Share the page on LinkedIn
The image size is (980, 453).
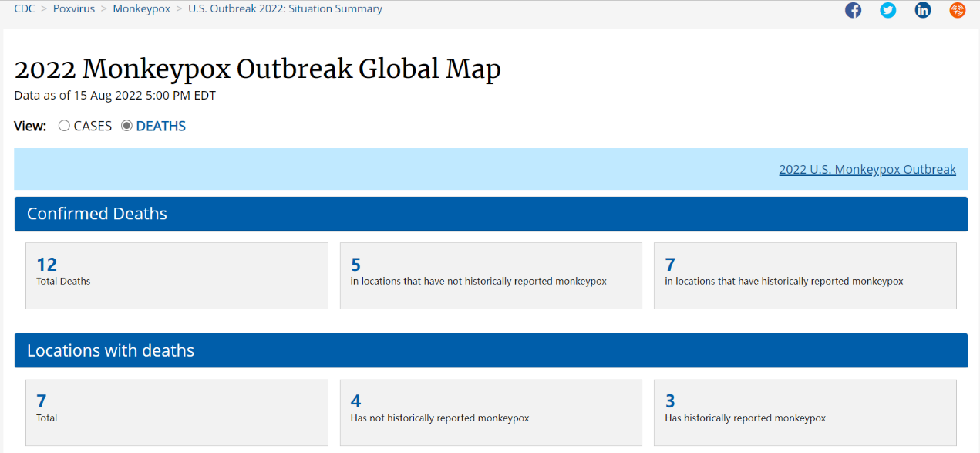pyautogui.click(x=923, y=10)
